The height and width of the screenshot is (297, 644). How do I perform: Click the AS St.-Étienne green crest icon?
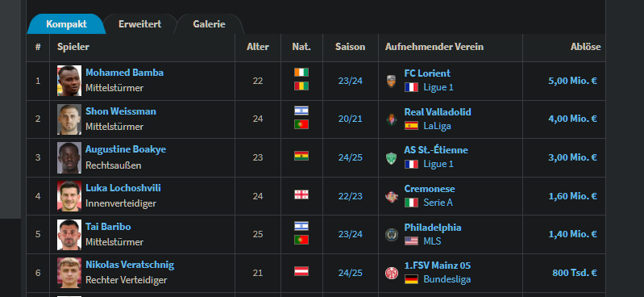click(x=392, y=158)
